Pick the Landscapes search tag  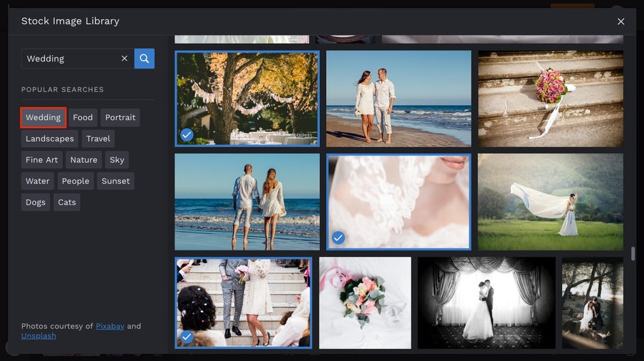pos(50,139)
